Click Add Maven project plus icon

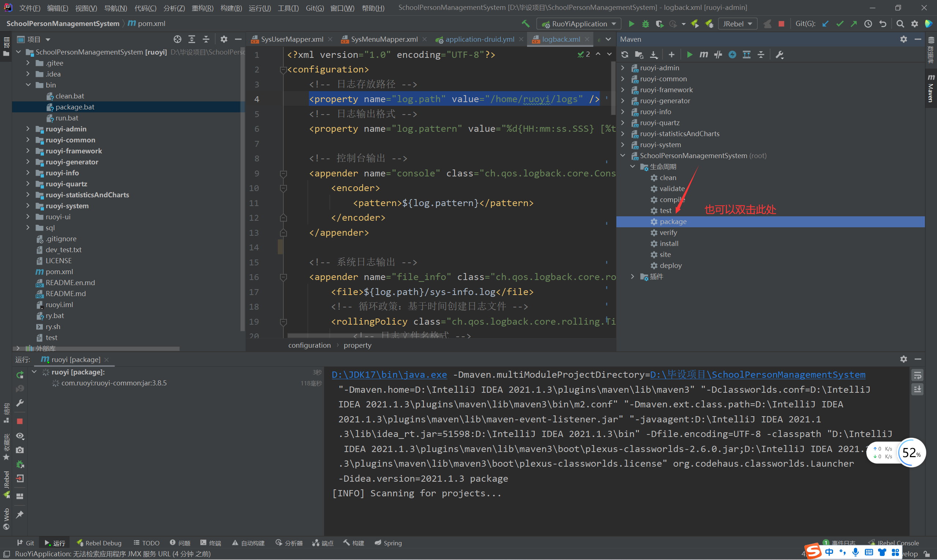click(x=671, y=55)
